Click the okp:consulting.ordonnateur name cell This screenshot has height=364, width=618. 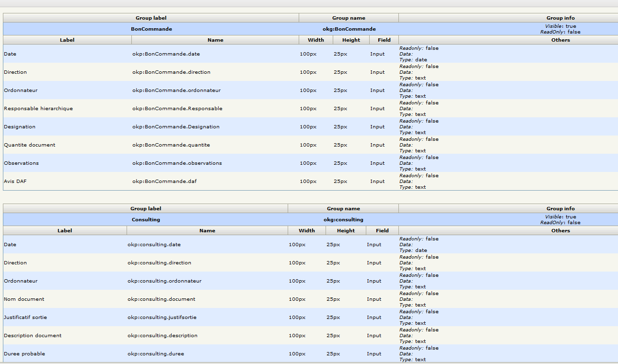(164, 281)
